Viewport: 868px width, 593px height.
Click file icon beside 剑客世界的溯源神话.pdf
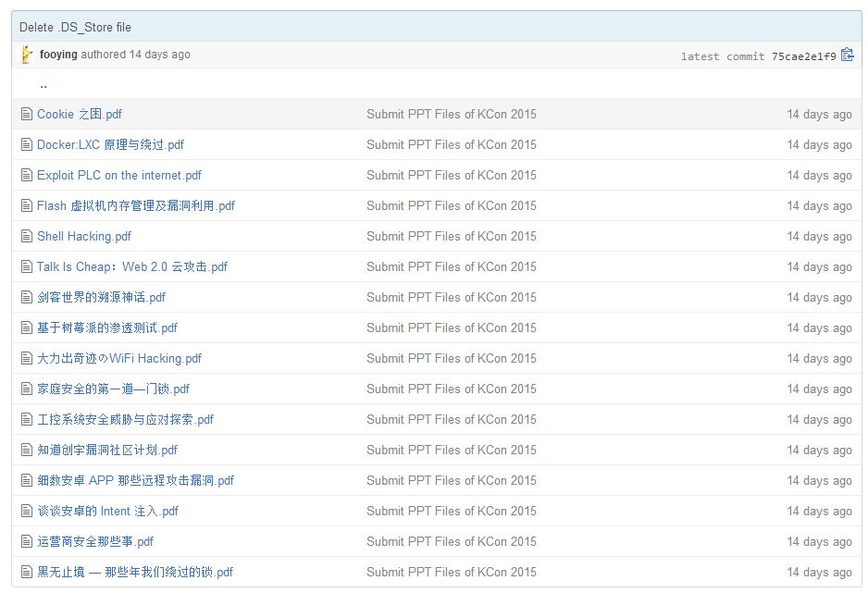[x=26, y=297]
